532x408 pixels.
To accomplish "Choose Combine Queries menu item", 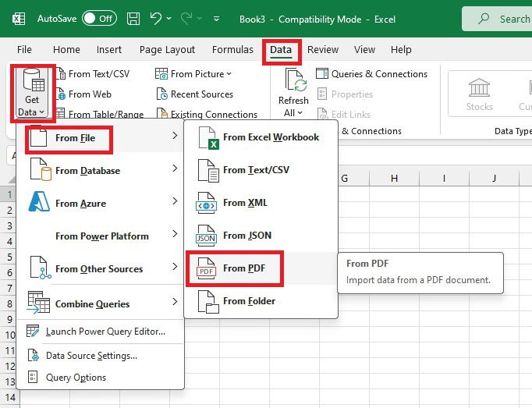I will 101,303.
